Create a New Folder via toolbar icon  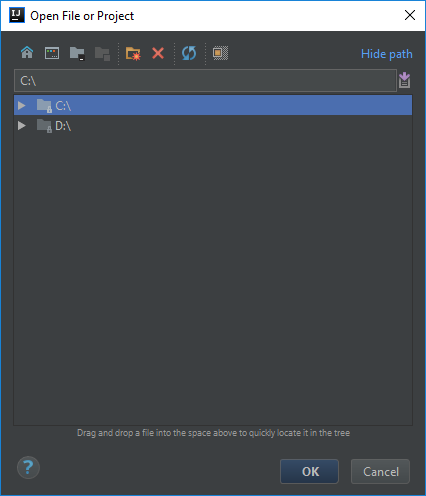(133, 53)
